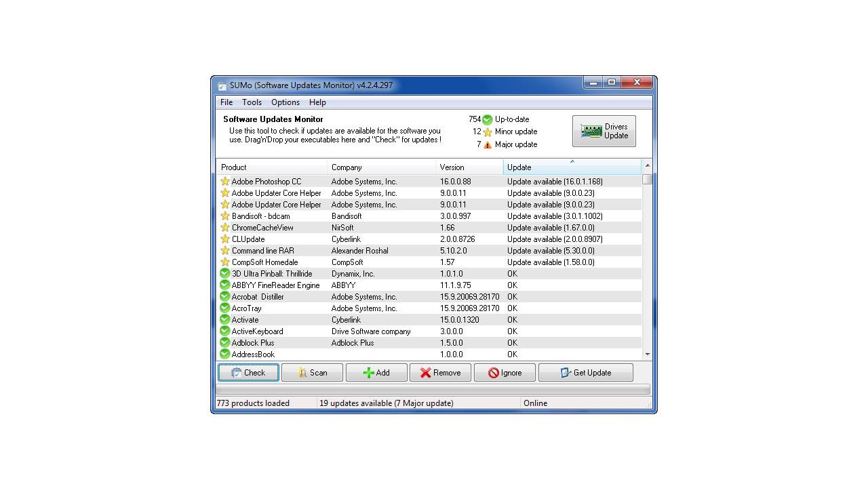The height and width of the screenshot is (488, 868).
Task: Select the 'Update available (1.58.0.0)' cell
Action: click(x=551, y=262)
